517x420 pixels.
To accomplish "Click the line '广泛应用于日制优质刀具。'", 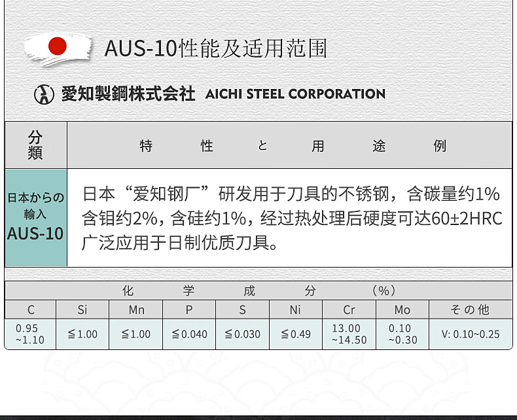I will click(x=180, y=243).
